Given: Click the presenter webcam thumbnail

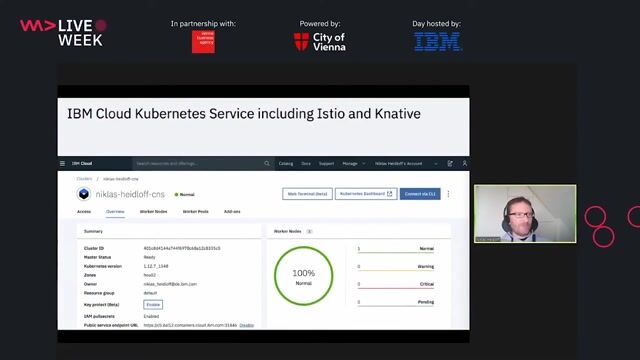Looking at the screenshot, I should click(x=525, y=213).
